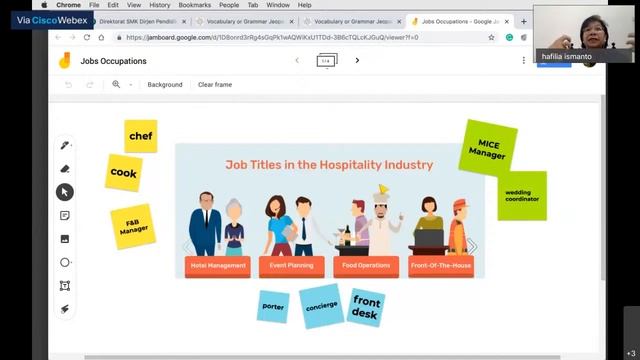Select the Pen tool in Jamboard toolbar

pos(64,145)
